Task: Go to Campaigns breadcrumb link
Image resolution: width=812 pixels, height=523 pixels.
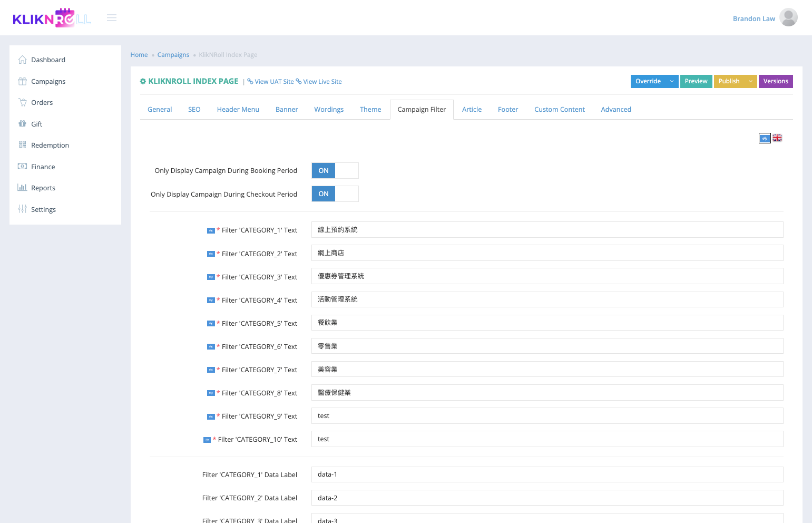Action: pyautogui.click(x=173, y=55)
